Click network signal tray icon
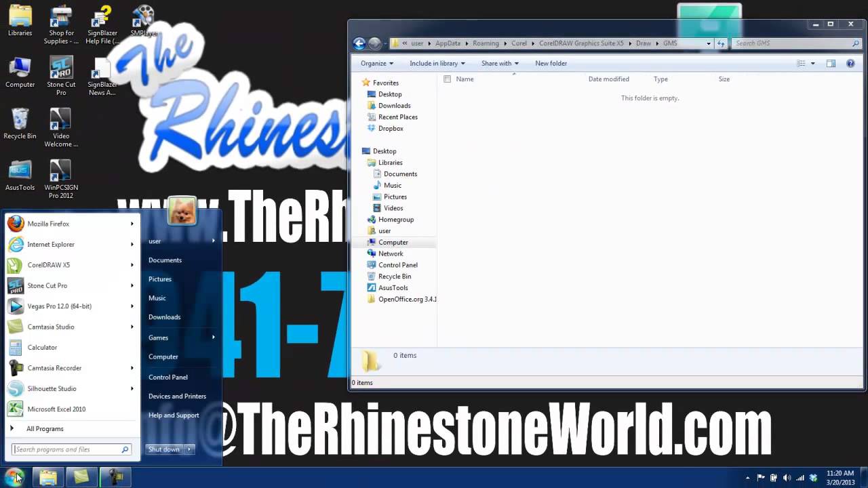The width and height of the screenshot is (868, 488). (x=800, y=478)
